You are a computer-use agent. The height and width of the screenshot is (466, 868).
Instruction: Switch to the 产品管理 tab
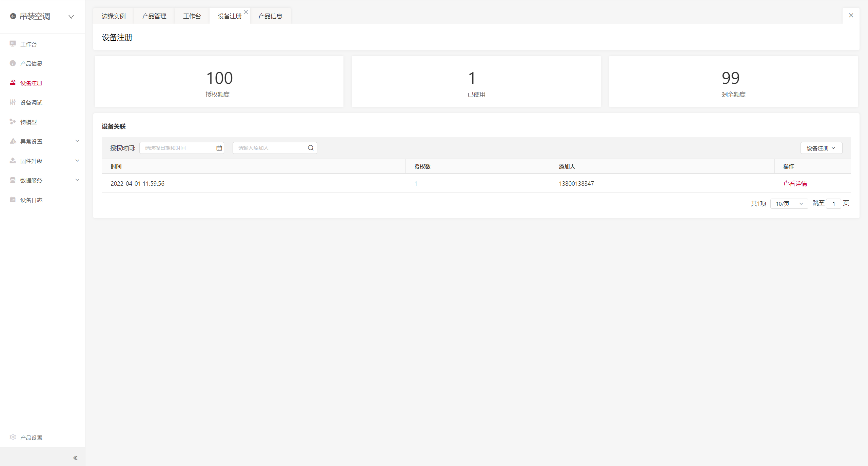point(154,16)
